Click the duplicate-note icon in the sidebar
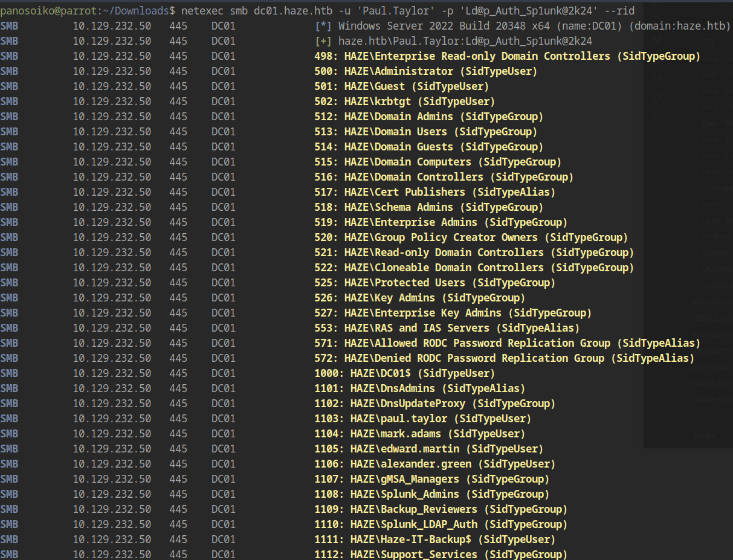This screenshot has width=733, height=560. tap(656, 98)
